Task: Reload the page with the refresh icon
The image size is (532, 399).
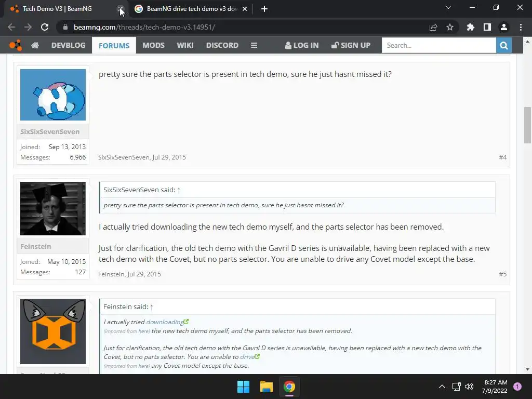Action: [45, 27]
